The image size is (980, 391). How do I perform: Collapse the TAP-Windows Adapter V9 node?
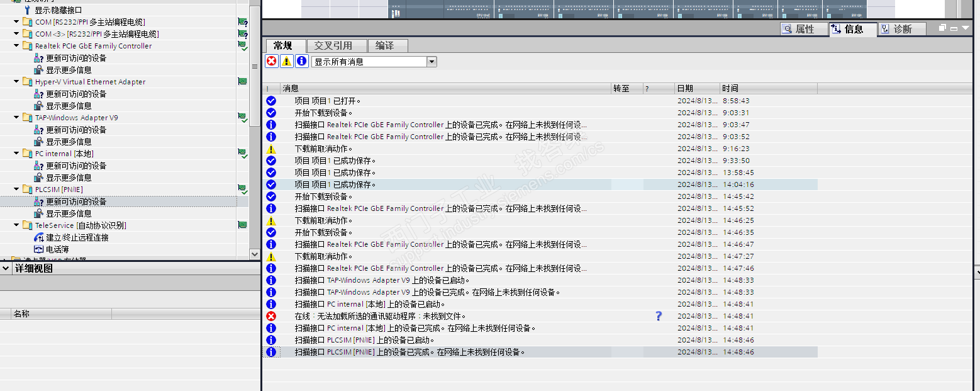pos(16,118)
